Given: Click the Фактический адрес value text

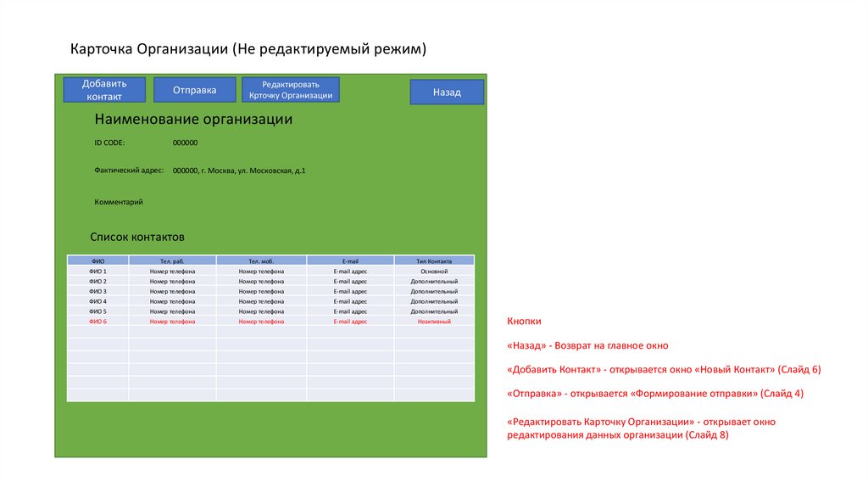Looking at the screenshot, I should pyautogui.click(x=239, y=171).
